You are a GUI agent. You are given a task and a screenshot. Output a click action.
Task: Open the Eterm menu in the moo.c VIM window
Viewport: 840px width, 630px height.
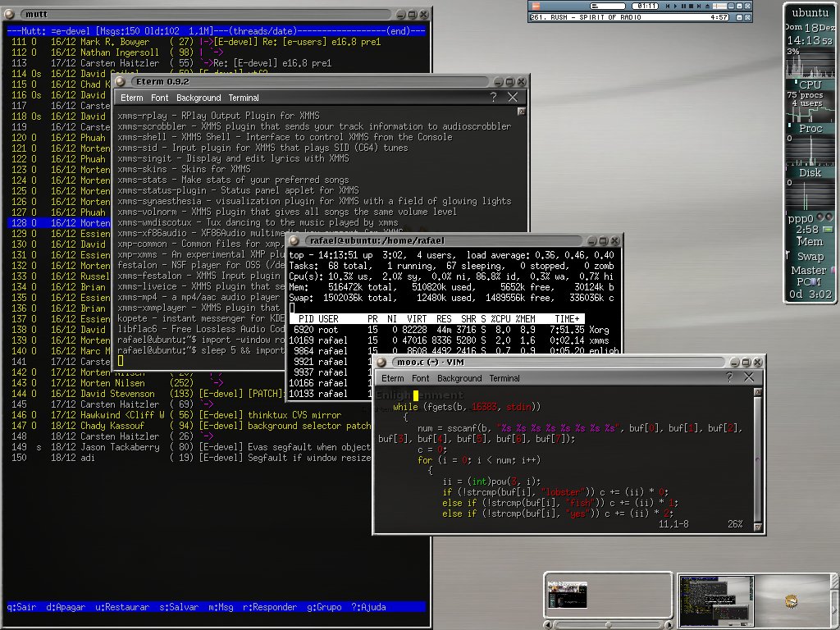coord(392,378)
